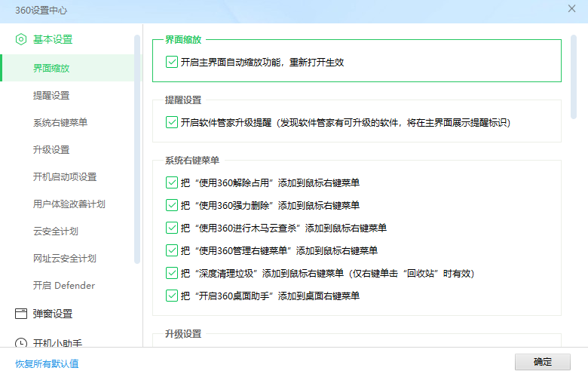
Task: Toggle 使用360管理右键菜单 checkbox
Action: [x=172, y=250]
